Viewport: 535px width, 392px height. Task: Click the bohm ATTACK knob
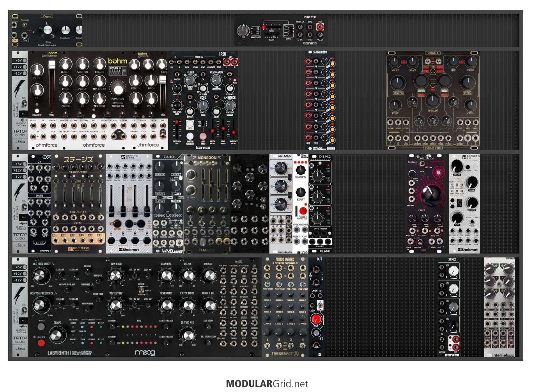[x=99, y=64]
